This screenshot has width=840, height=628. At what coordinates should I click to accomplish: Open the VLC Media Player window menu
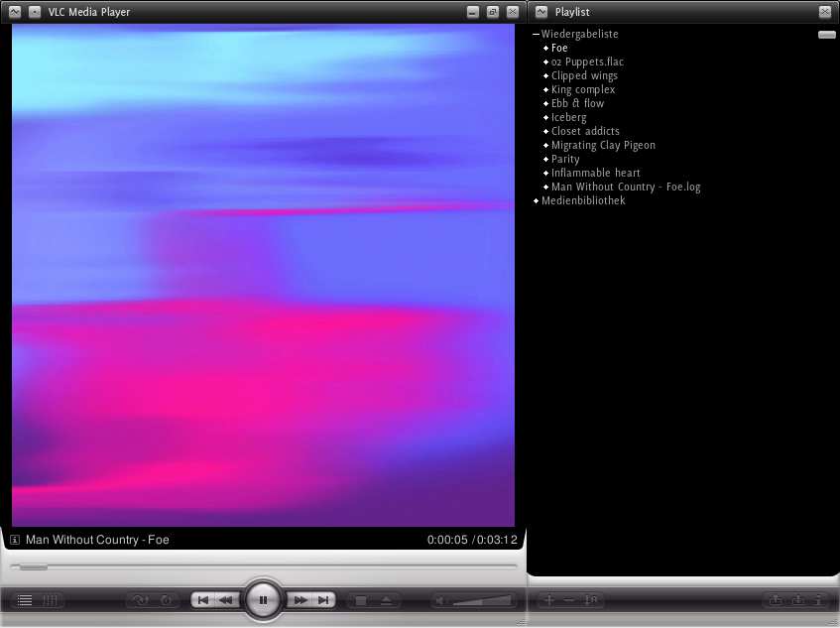15,12
